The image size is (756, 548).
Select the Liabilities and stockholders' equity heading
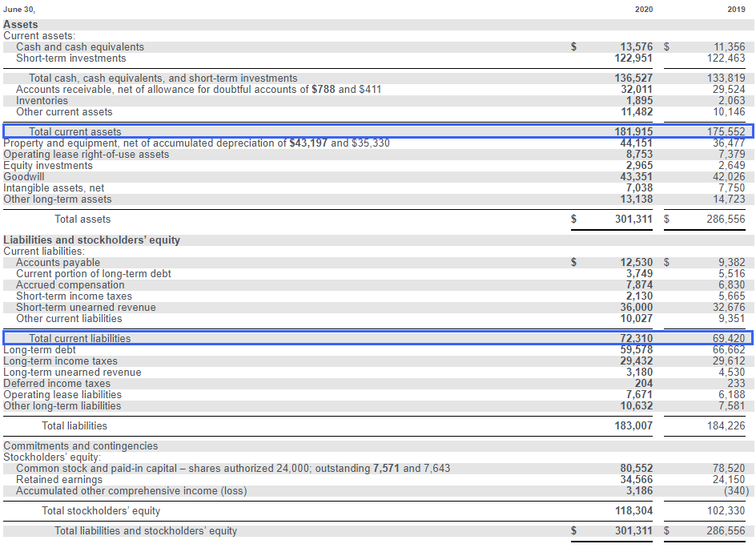tap(92, 240)
